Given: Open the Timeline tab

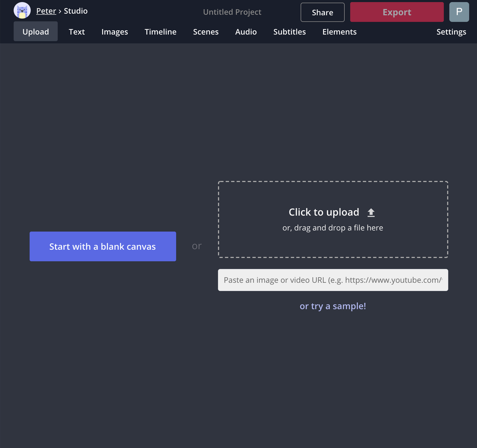Looking at the screenshot, I should [x=160, y=32].
